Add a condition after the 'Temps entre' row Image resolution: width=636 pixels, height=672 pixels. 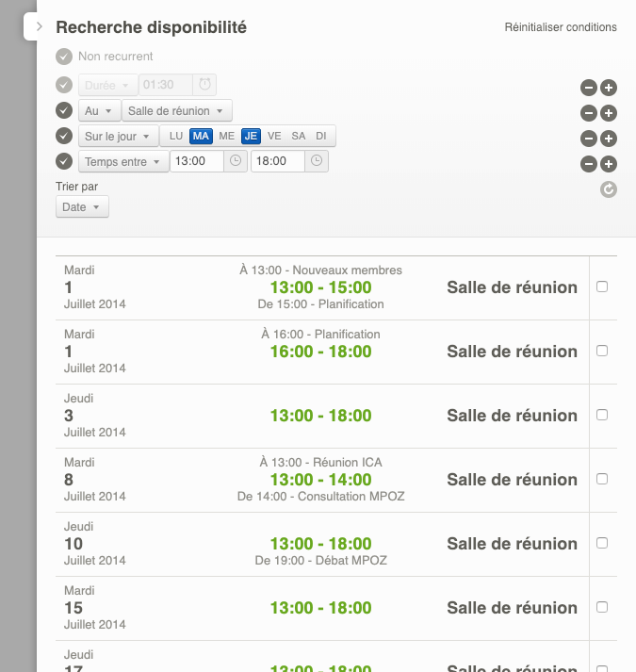[x=609, y=164]
